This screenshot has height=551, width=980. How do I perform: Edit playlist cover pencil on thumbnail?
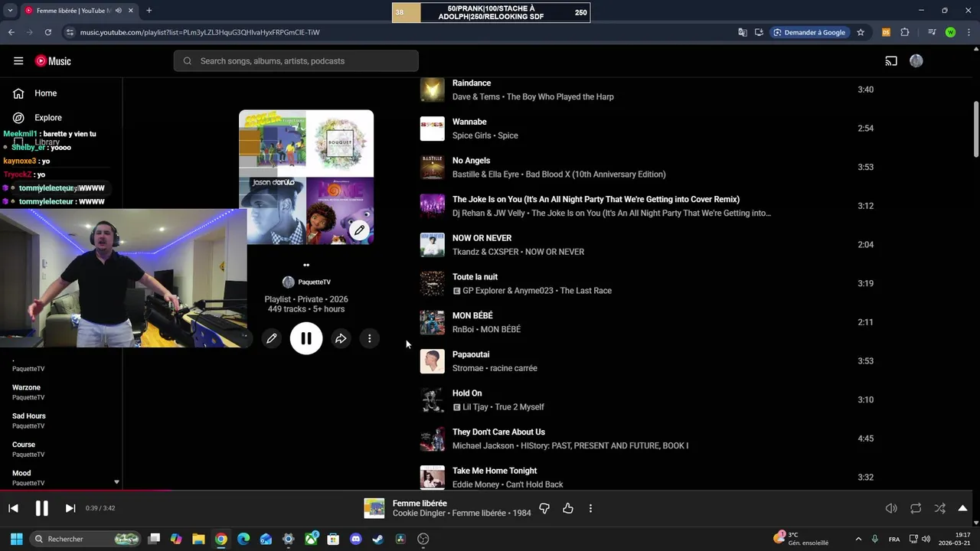click(x=359, y=230)
